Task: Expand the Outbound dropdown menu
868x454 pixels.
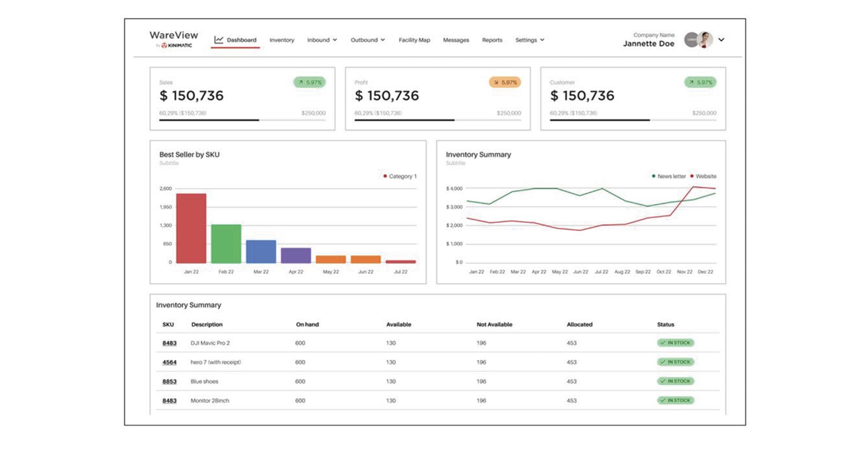Action: pos(368,40)
